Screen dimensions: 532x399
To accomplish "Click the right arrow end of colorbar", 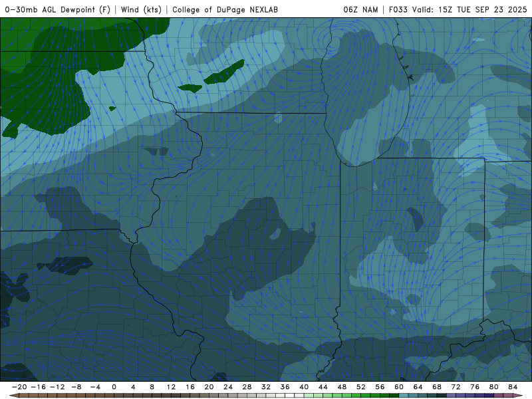I will pyautogui.click(x=519, y=396).
